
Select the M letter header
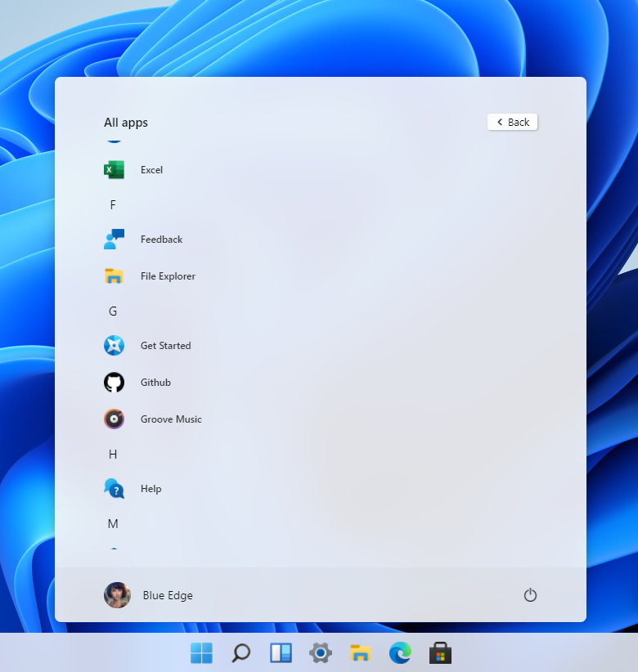click(x=113, y=524)
